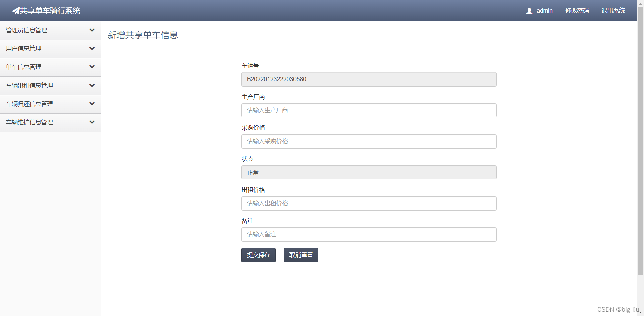The width and height of the screenshot is (644, 316).
Task: Click the 备注 label
Action: point(247,221)
